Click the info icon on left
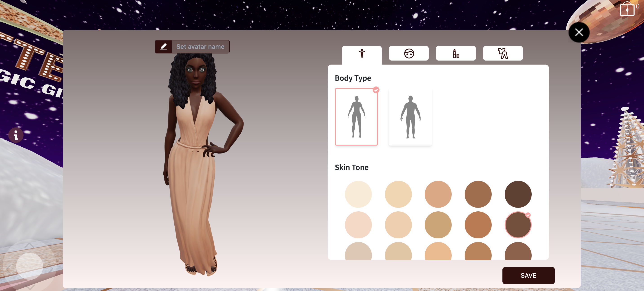The width and height of the screenshot is (644, 291). point(16,135)
